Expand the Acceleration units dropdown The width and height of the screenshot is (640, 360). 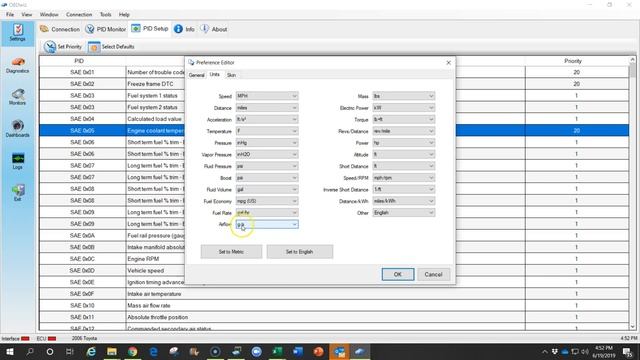(x=267, y=120)
